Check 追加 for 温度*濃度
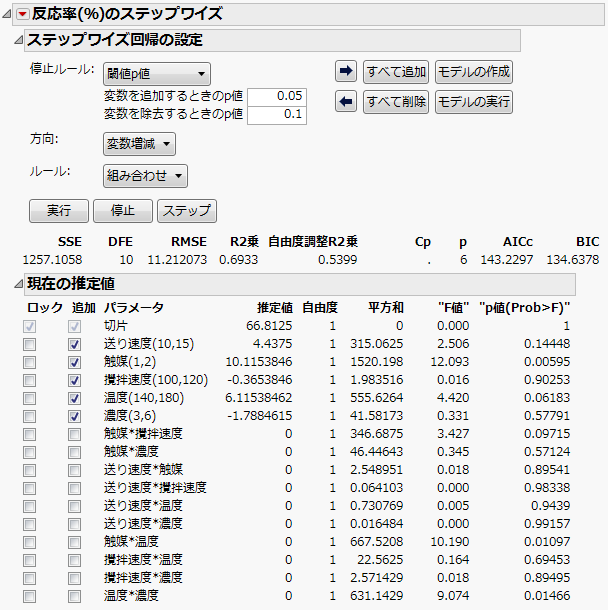Viewport: 608px width, 610px height. click(x=74, y=596)
